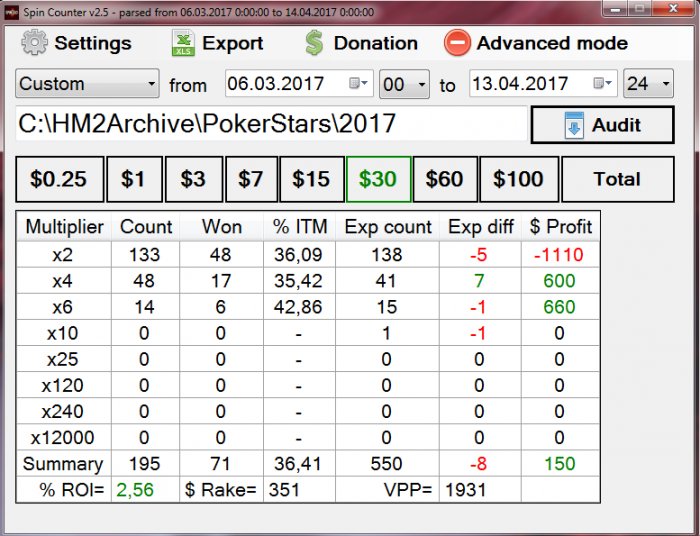The height and width of the screenshot is (536, 700).
Task: Select the $3 buy-in tab
Action: pyautogui.click(x=194, y=179)
